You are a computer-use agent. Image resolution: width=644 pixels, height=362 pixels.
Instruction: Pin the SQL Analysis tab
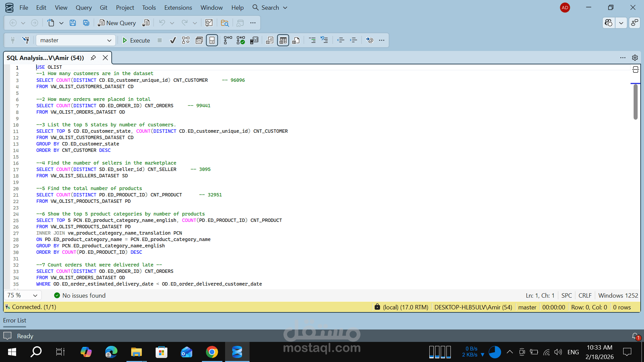93,58
